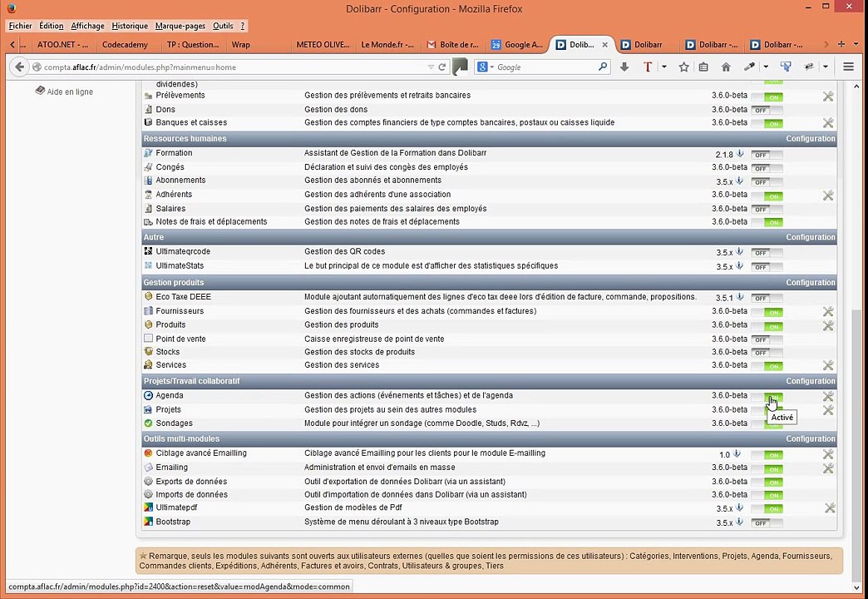868x599 pixels.
Task: Go to home page icon in toolbar
Action: pos(726,67)
